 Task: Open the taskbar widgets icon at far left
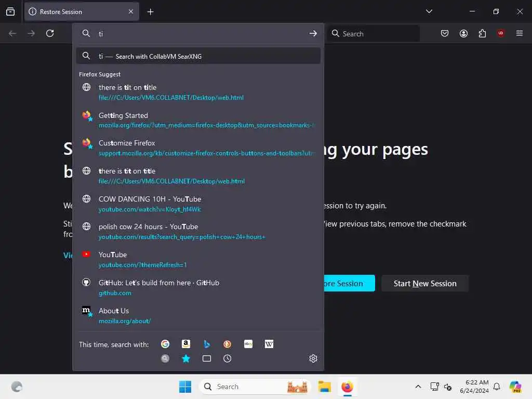click(17, 387)
